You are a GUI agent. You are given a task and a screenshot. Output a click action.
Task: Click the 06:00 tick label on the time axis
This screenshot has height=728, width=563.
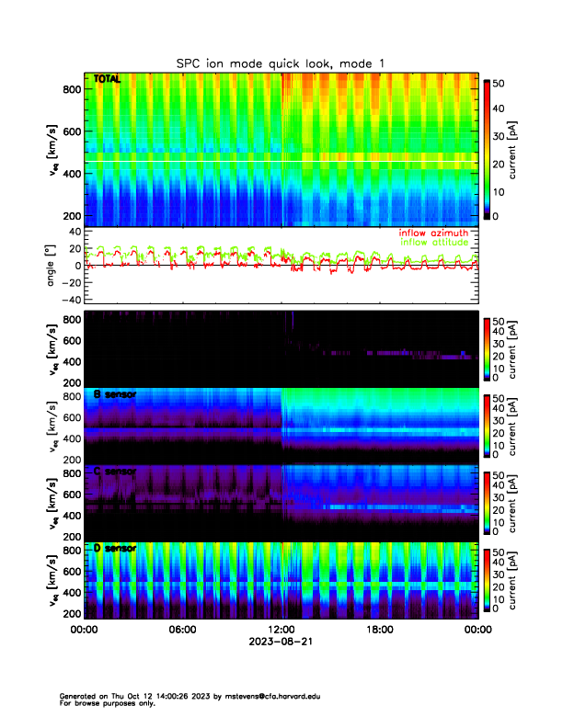pyautogui.click(x=182, y=630)
